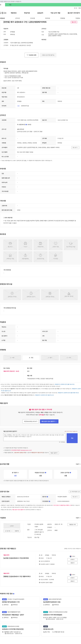Click the 장애인용 주차장 icon

point(12,295)
